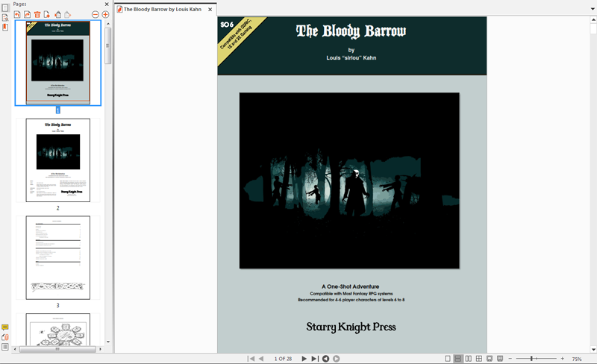Enable continuous page scrolling view
The width and height of the screenshot is (597, 364).
(x=458, y=359)
